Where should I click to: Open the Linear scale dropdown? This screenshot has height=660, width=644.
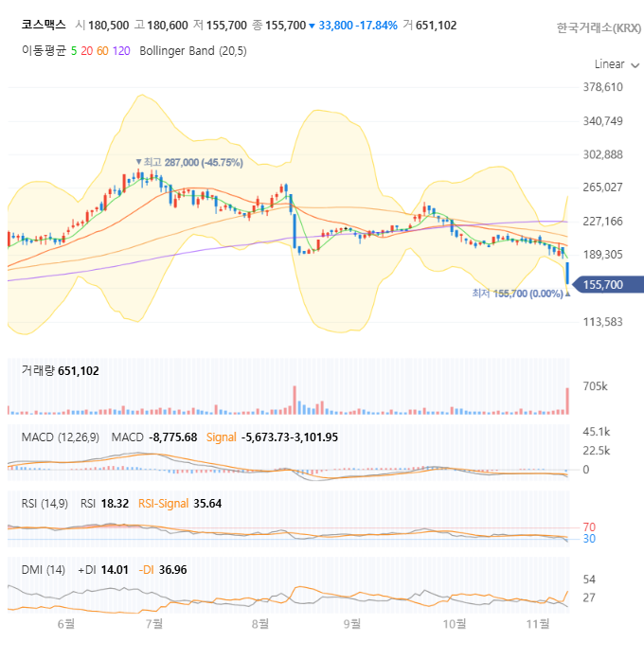point(617,64)
